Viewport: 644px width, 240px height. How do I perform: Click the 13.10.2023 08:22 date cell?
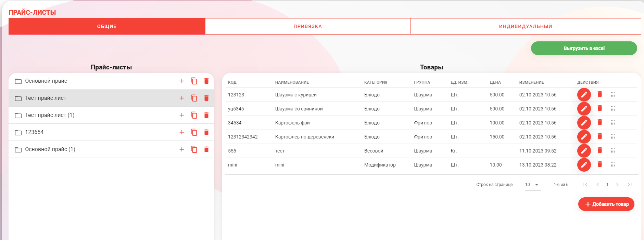point(538,165)
